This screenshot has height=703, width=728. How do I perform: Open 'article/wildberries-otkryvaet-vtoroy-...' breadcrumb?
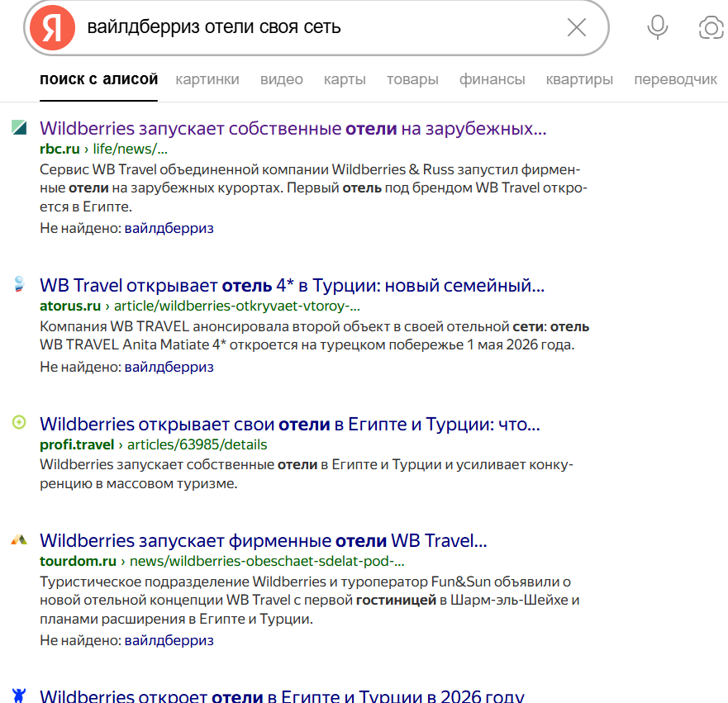[x=237, y=306]
